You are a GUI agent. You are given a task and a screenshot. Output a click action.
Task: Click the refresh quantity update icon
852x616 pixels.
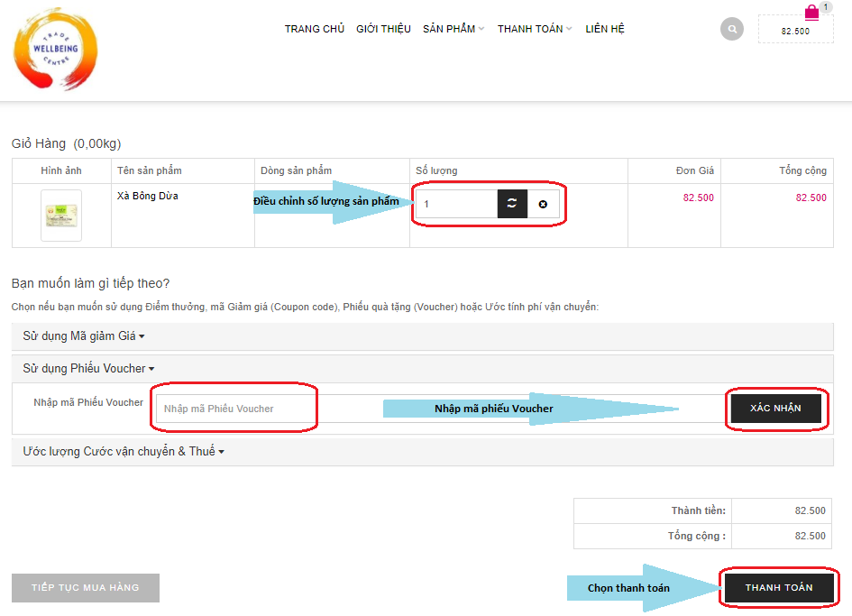pos(511,204)
